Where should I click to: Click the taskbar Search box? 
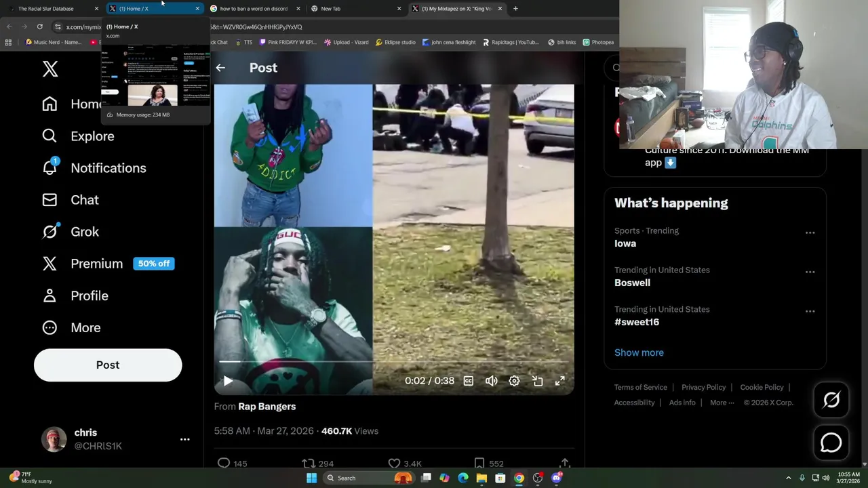click(x=368, y=478)
